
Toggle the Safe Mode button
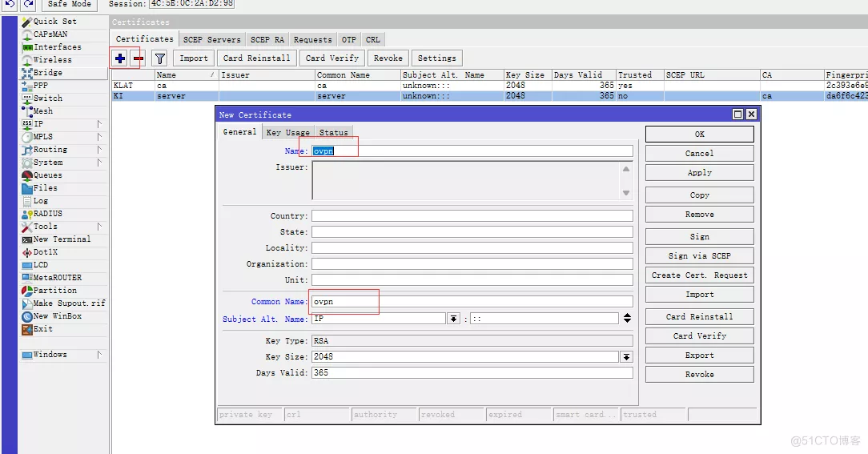[70, 4]
